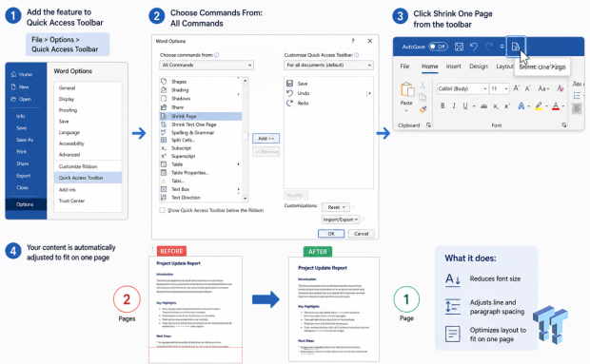The image size is (590, 364).
Task: Click the OK button in Word Options
Action: (331, 234)
